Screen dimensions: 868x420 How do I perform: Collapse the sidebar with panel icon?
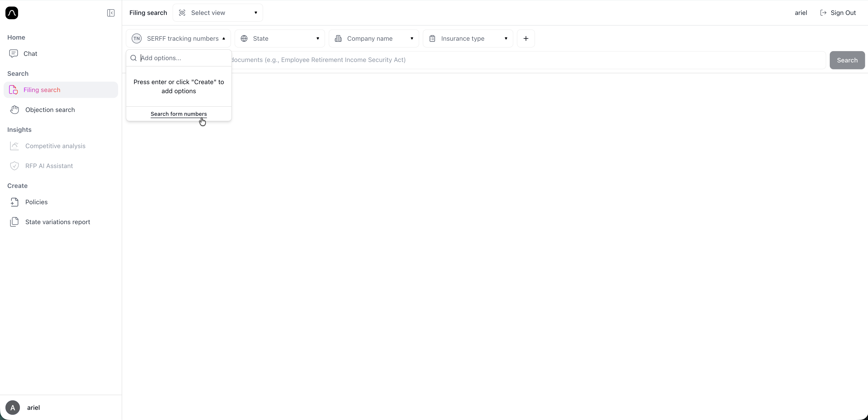(111, 13)
